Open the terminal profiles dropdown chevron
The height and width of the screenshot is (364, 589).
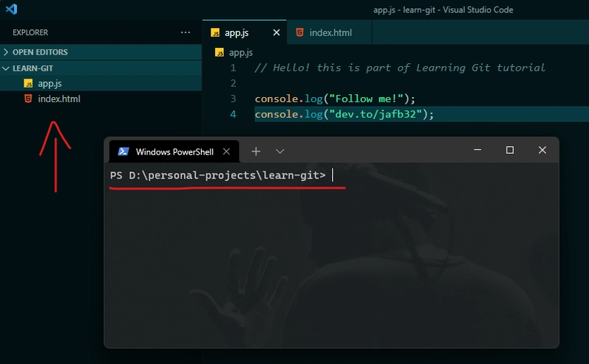coord(280,151)
